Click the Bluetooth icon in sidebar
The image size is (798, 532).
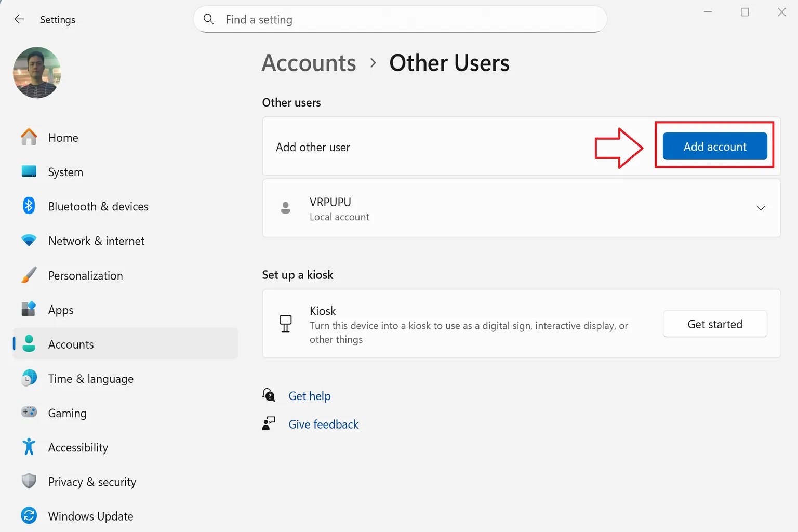(29, 206)
